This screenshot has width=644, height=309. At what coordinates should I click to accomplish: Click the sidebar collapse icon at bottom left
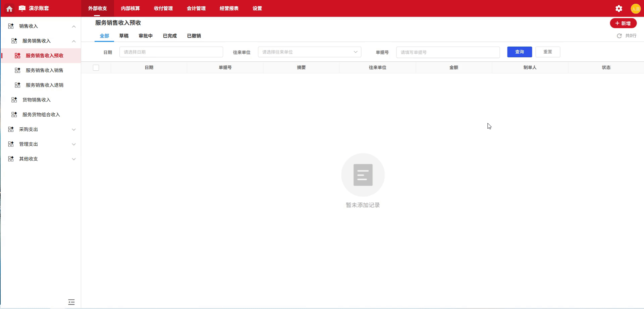71,302
